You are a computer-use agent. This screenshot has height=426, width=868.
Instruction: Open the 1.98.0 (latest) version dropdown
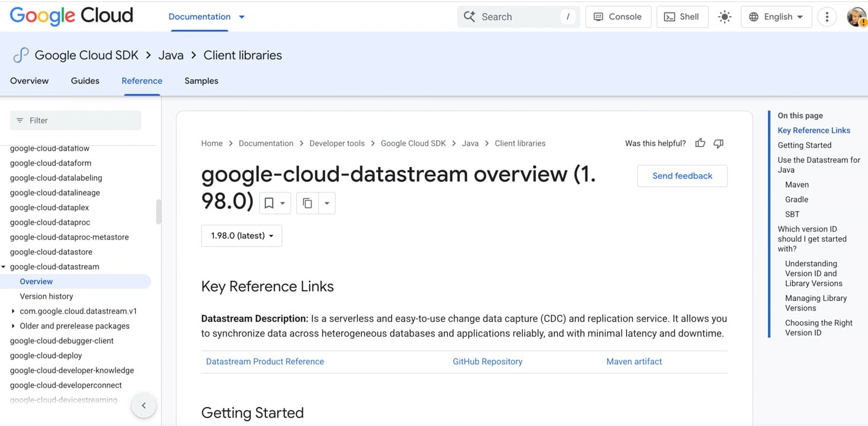242,236
